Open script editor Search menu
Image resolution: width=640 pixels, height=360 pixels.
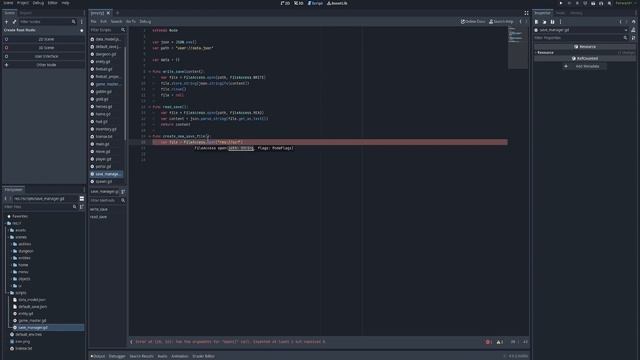tap(116, 22)
